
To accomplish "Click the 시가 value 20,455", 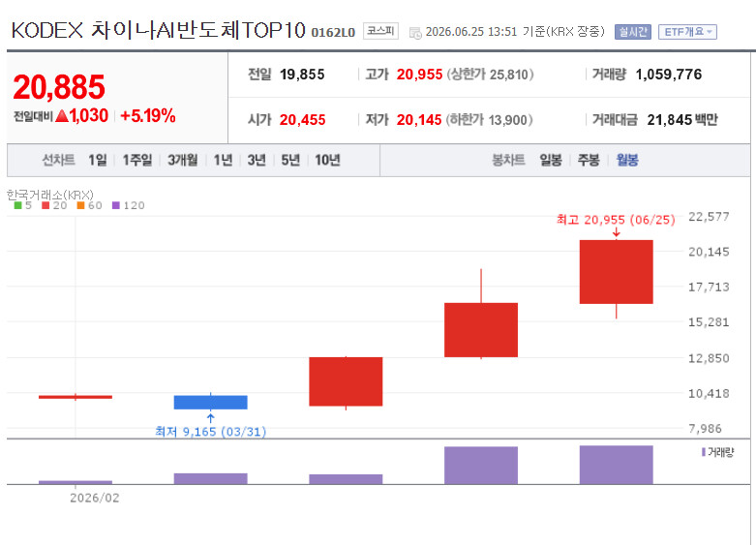I will point(302,120).
